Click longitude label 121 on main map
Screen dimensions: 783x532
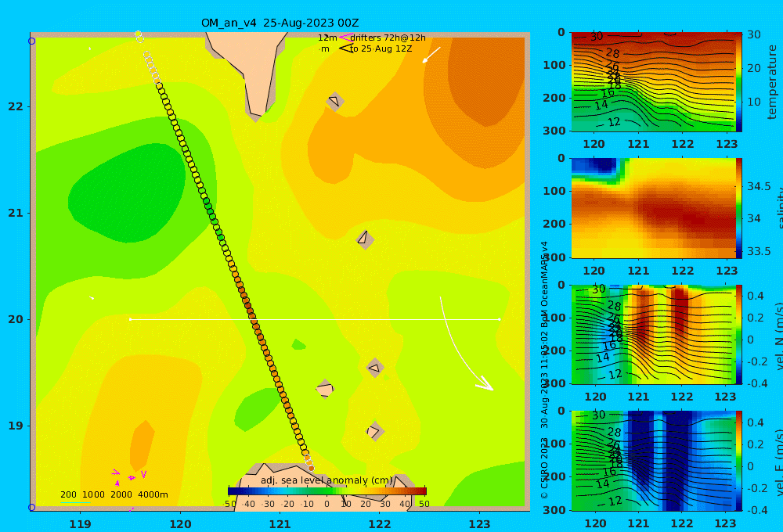click(280, 524)
